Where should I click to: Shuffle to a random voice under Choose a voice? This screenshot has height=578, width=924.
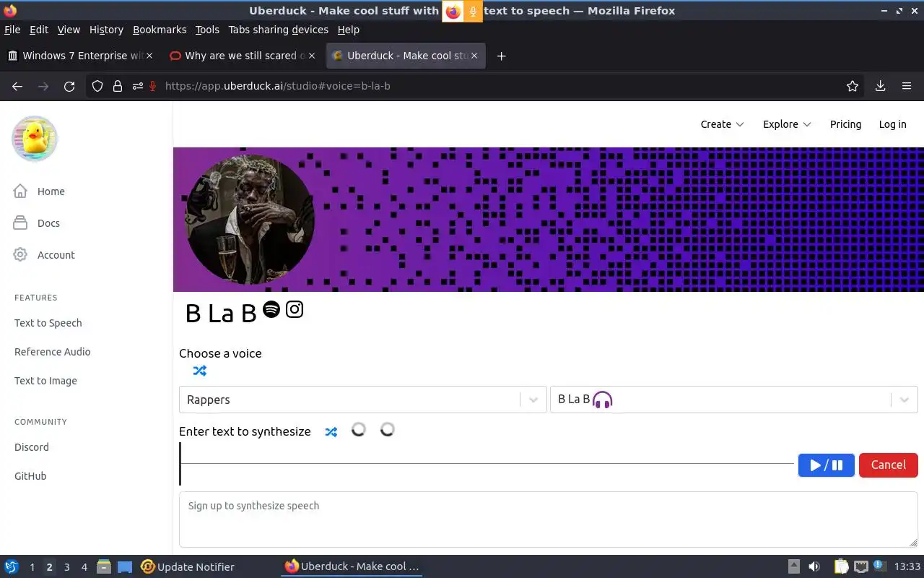[x=200, y=371]
